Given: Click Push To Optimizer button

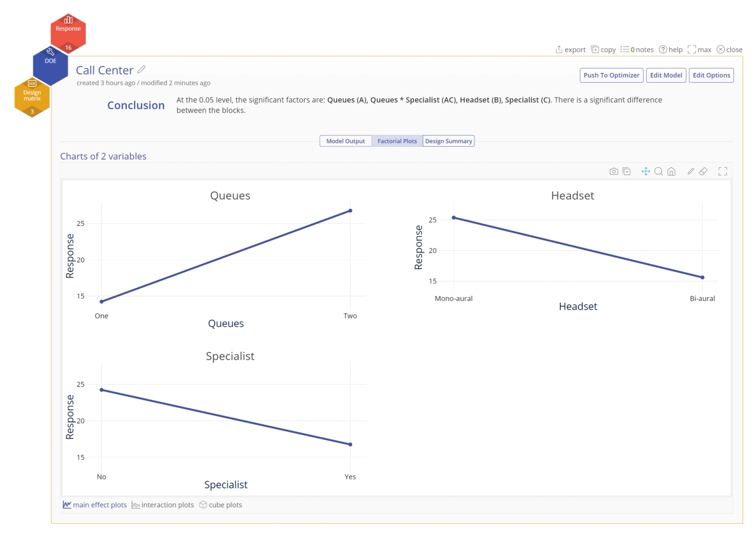Looking at the screenshot, I should 611,75.
